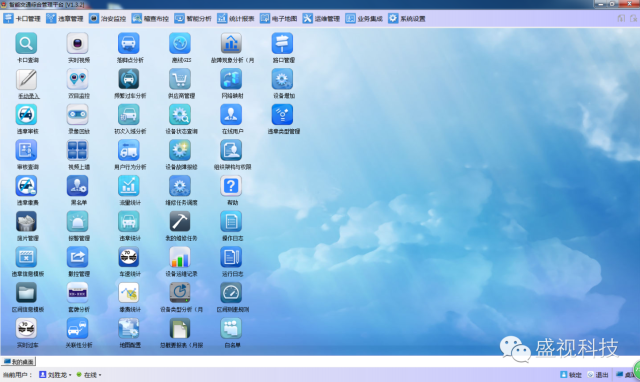The image size is (640, 382).
Task: Open the 黑名单 blacklist icon
Action: 78,186
